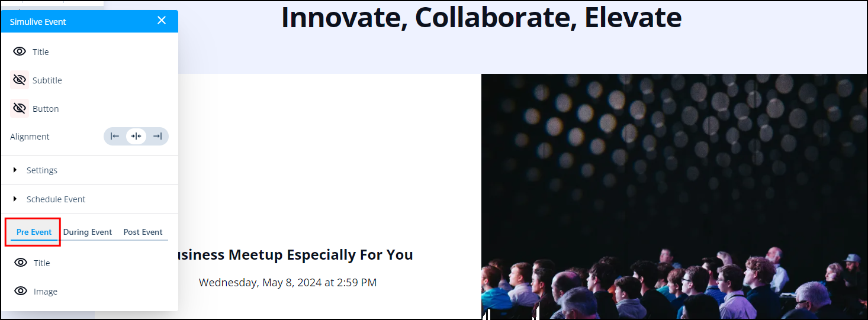Screen dimensions: 868x320
Task: Switch to the During Event tab
Action: coord(88,232)
